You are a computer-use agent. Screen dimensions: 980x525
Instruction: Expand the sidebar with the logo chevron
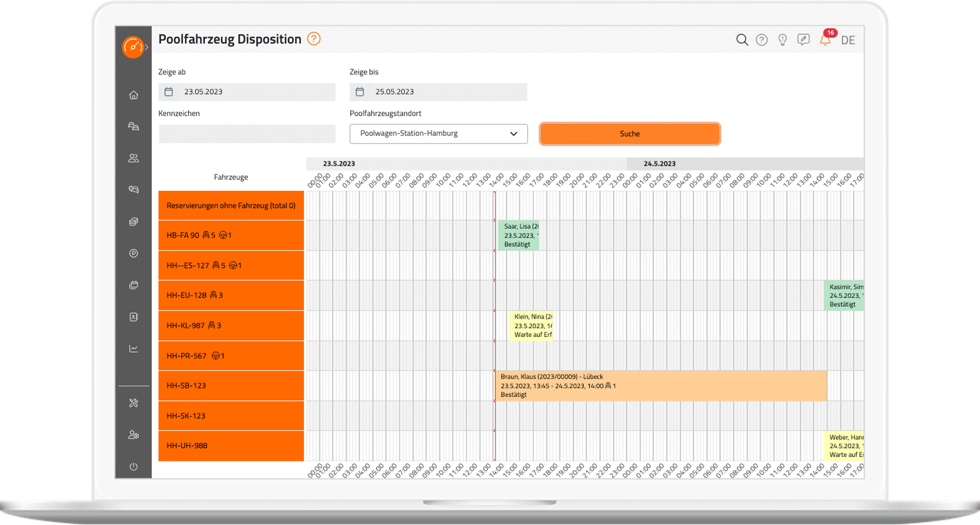click(146, 47)
